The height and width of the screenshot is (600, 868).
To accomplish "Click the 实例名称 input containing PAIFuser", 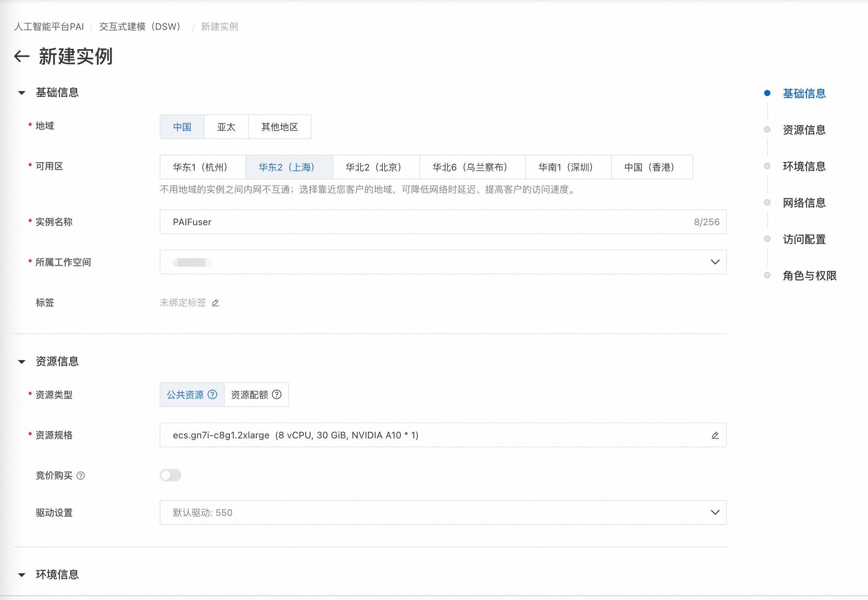I will click(443, 222).
